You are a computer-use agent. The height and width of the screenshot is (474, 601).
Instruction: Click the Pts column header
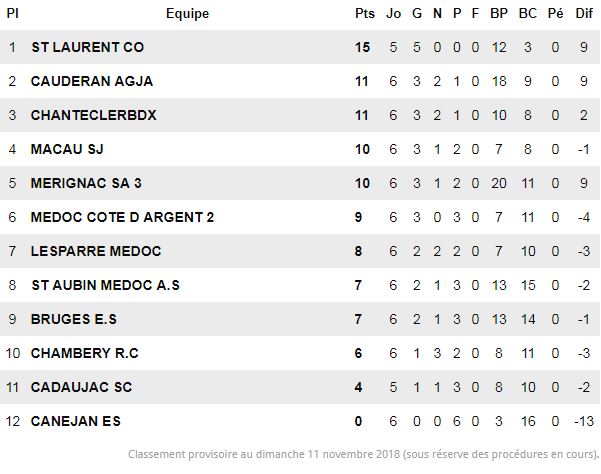point(365,13)
